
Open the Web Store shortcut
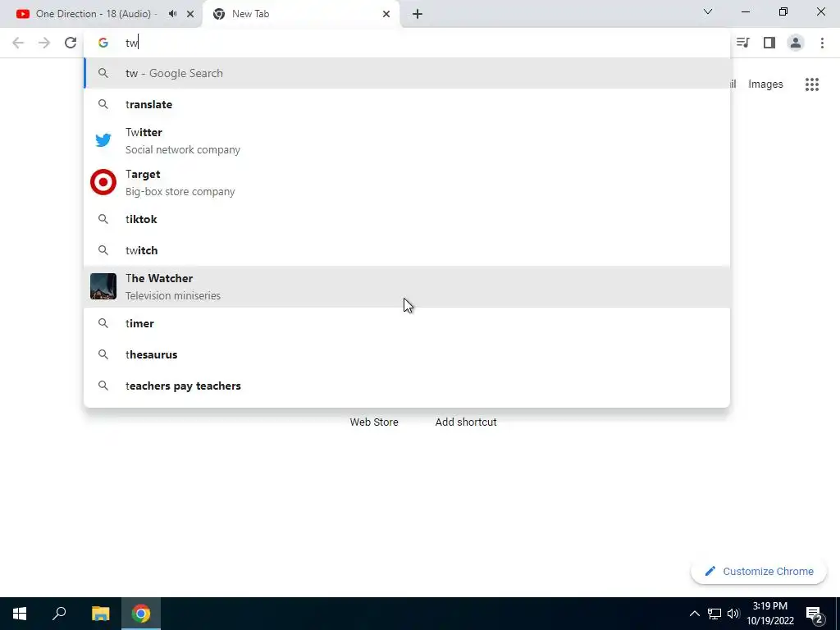pyautogui.click(x=374, y=422)
